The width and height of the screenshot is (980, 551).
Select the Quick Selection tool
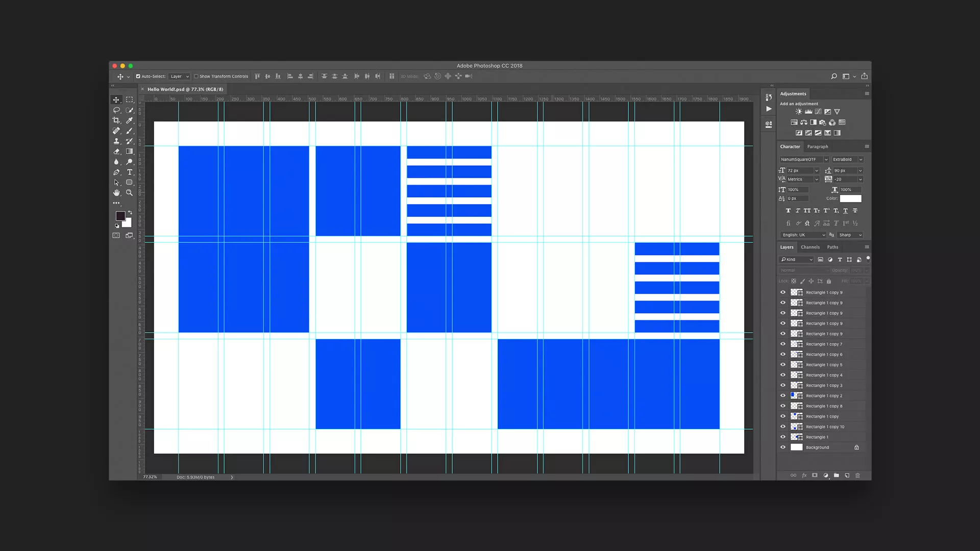[x=130, y=110]
